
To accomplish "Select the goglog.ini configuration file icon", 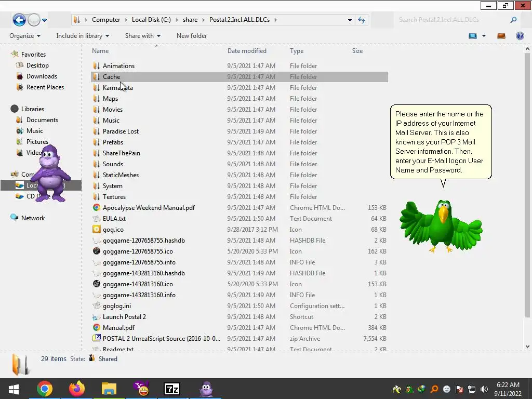I will 96,305.
